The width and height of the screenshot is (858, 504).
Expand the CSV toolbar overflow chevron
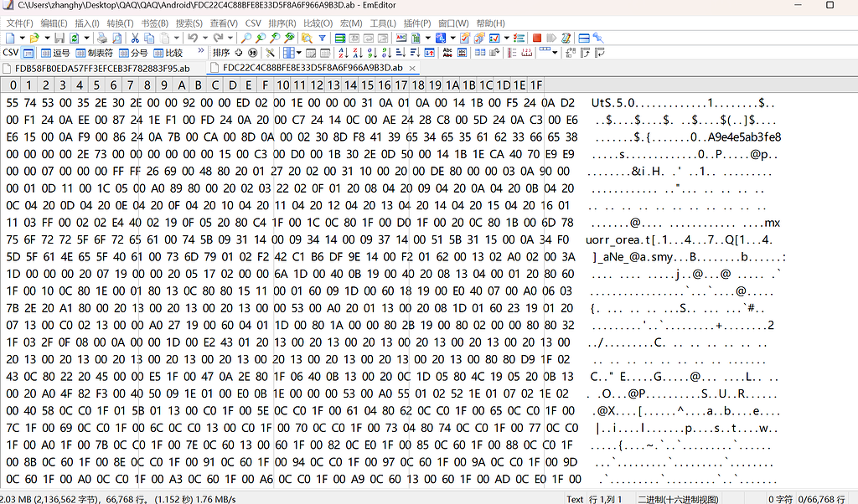click(x=201, y=51)
